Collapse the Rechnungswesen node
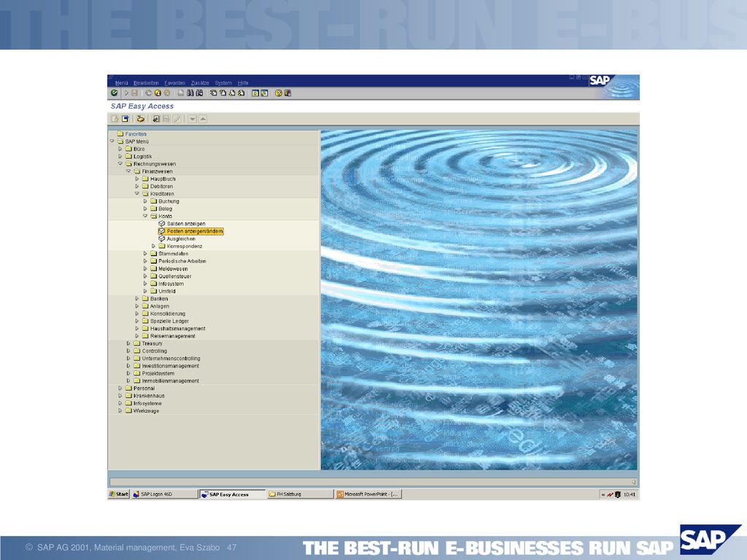The height and width of the screenshot is (560, 747). 120,164
